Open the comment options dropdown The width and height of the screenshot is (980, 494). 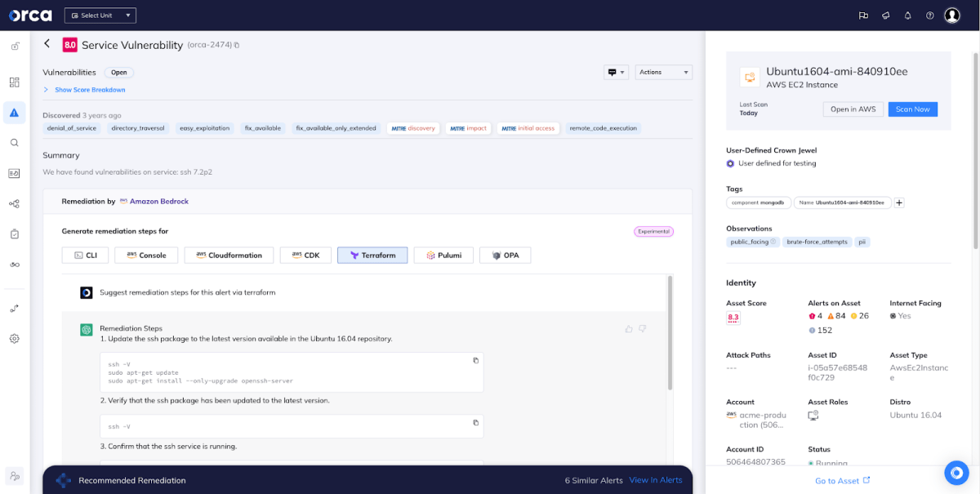[x=616, y=72]
